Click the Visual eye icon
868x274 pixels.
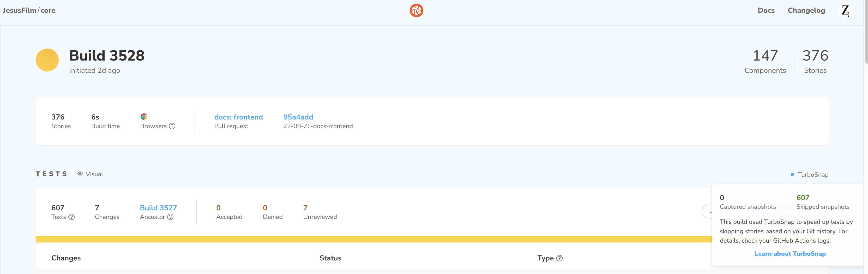(80, 174)
